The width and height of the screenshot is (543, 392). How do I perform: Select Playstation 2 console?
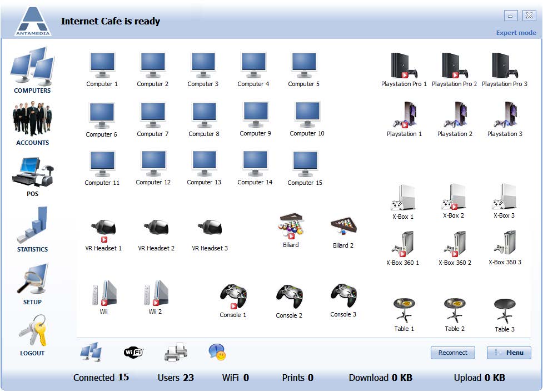pyautogui.click(x=455, y=119)
